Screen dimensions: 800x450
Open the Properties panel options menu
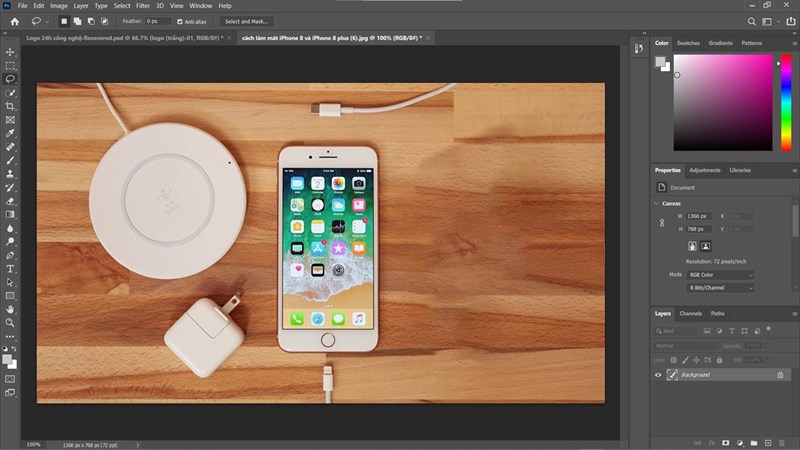pos(794,171)
